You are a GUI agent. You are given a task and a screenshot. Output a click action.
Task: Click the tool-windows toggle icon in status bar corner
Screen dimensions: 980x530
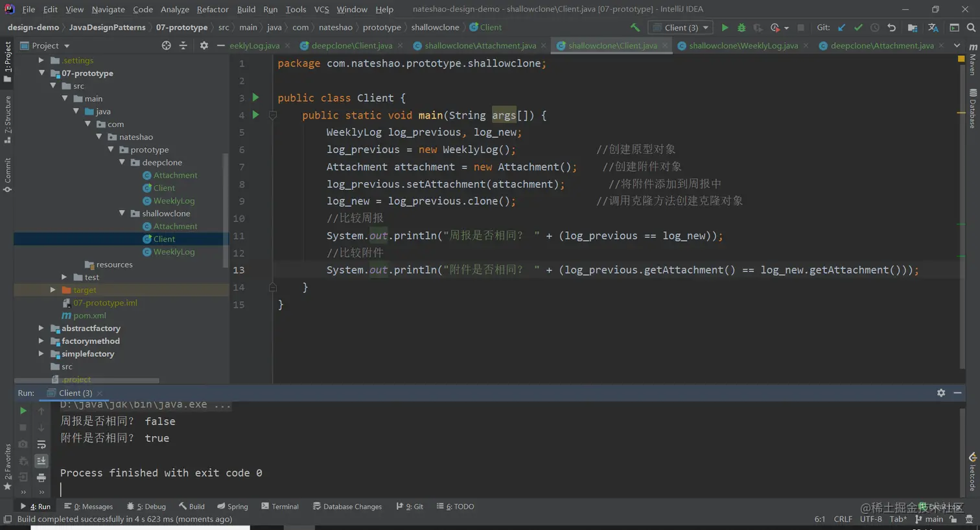pyautogui.click(x=8, y=519)
